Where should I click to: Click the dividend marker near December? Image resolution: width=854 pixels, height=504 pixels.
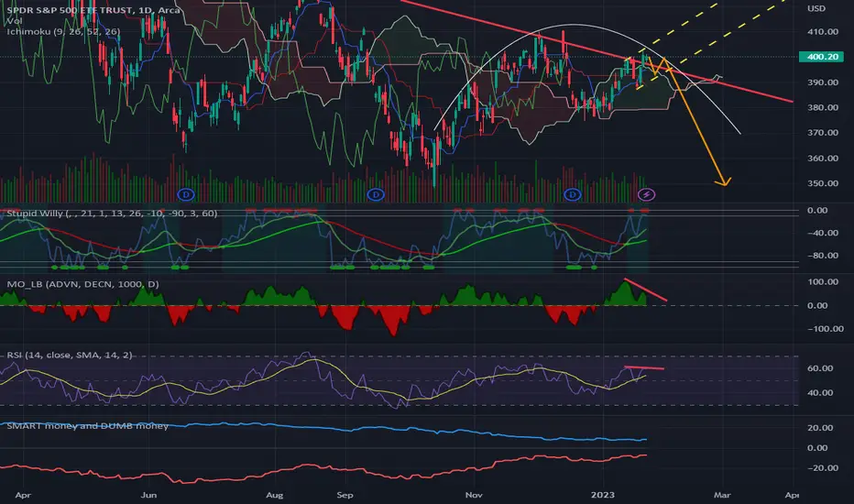pyautogui.click(x=572, y=194)
